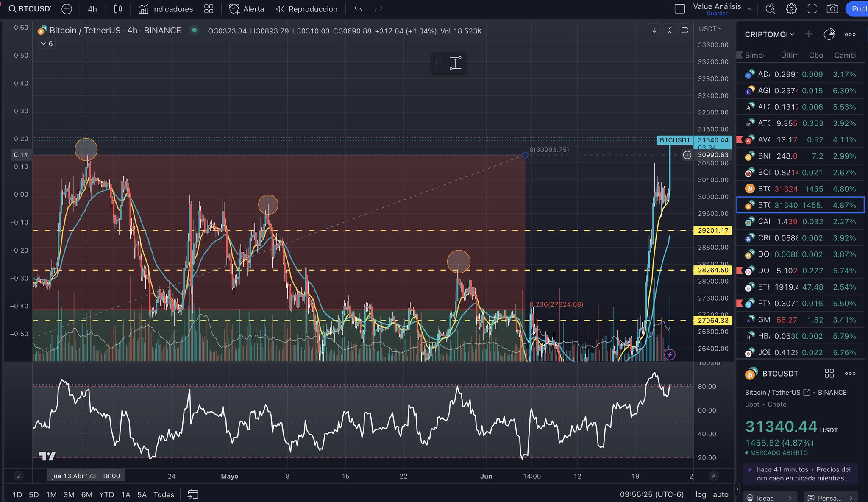Sort watchlist by Último column
The width and height of the screenshot is (868, 502).
click(x=789, y=55)
